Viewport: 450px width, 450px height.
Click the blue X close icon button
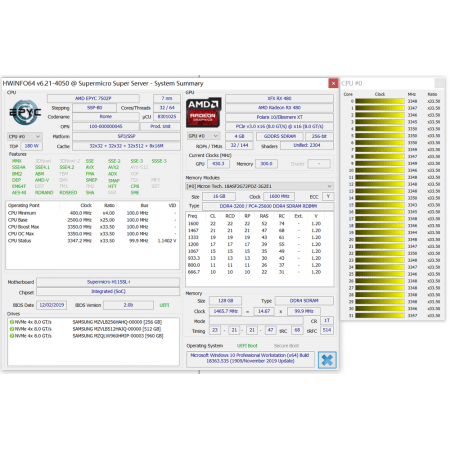[327, 360]
